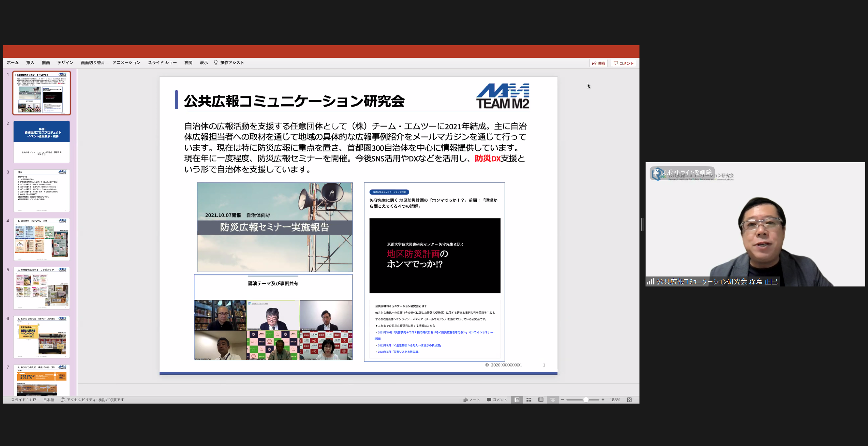This screenshot has height=446, width=868.
Task: Switch to the スライド ショー tab
Action: pos(162,63)
